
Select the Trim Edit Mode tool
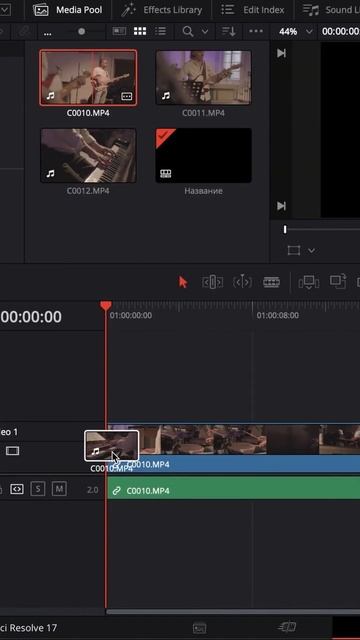click(x=212, y=282)
